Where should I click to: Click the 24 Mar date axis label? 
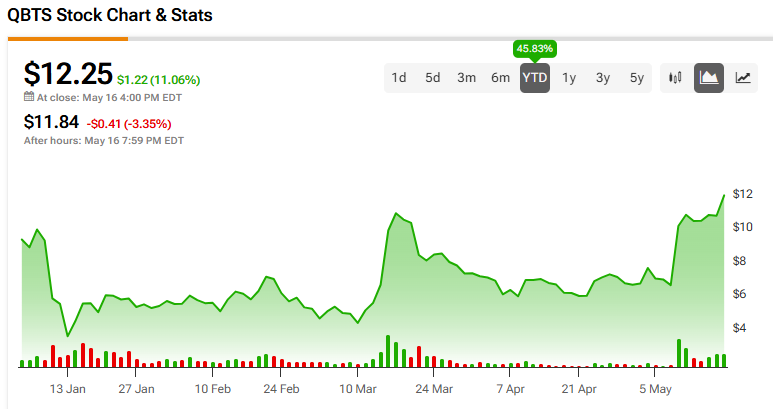(434, 389)
